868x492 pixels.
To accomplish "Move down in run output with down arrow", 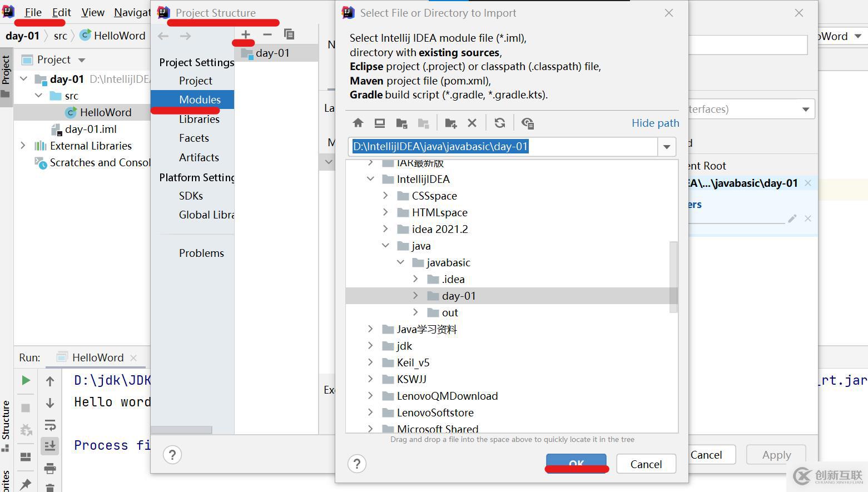I will point(50,403).
